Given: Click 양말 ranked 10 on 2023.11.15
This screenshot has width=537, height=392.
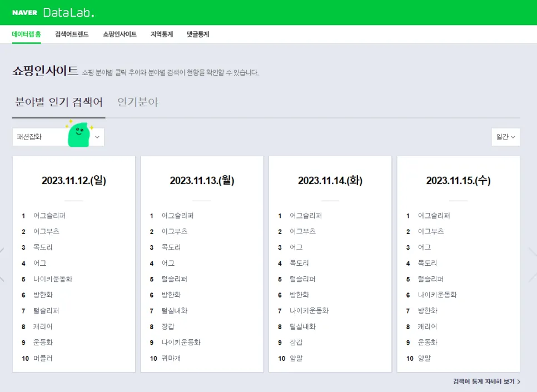Looking at the screenshot, I should 424,359.
